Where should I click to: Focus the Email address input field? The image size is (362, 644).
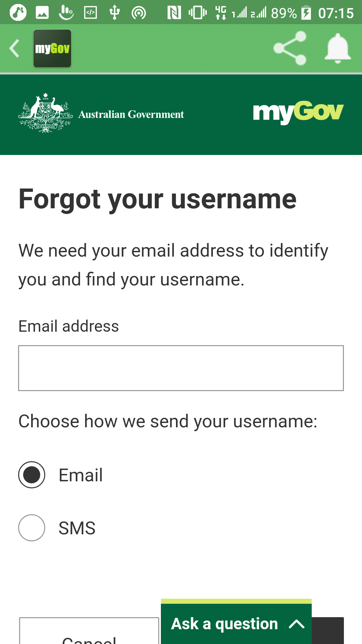pyautogui.click(x=181, y=368)
